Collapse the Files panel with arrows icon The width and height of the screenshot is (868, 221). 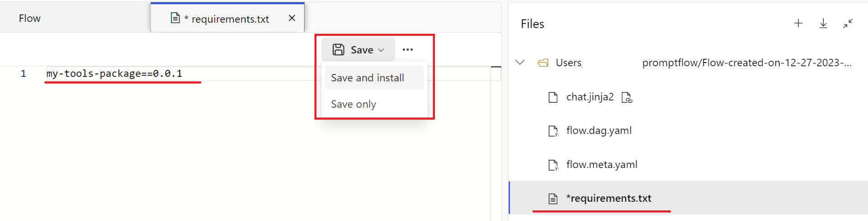tap(848, 24)
